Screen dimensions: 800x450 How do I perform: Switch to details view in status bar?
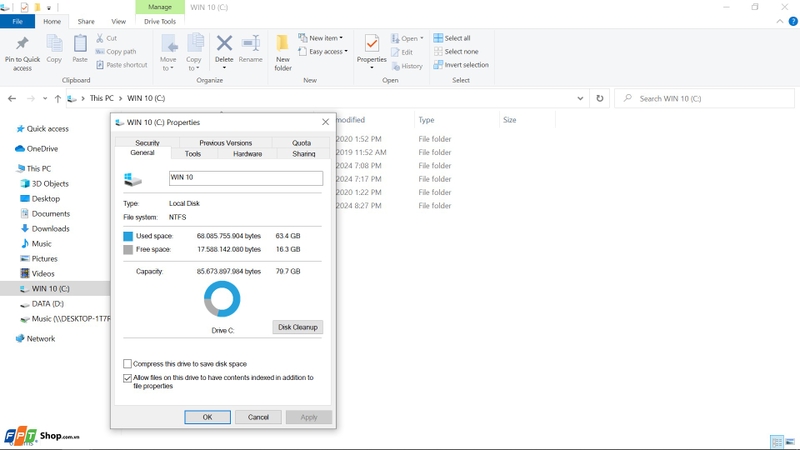(x=777, y=442)
